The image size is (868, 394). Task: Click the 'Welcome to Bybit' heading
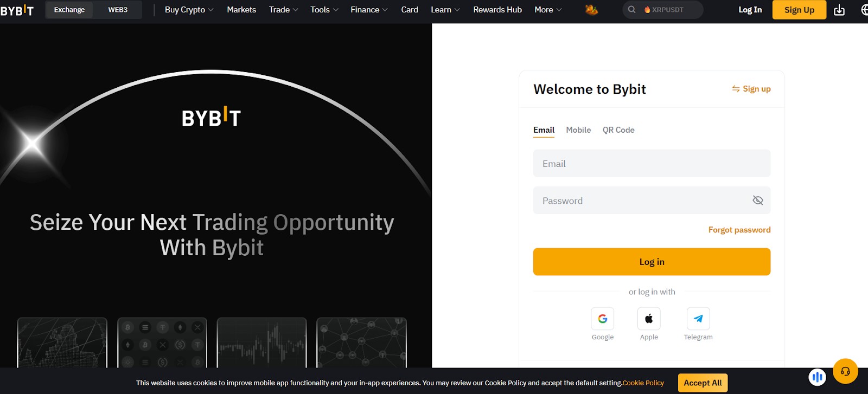pos(590,89)
